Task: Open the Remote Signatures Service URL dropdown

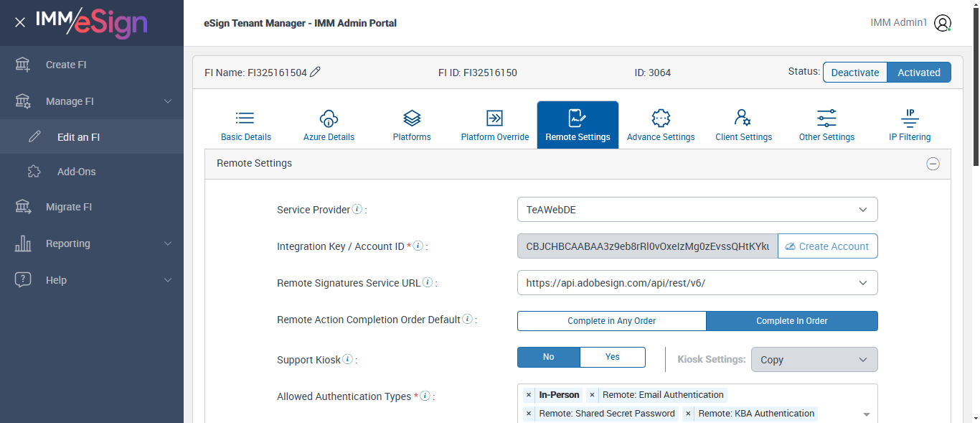Action: tap(697, 283)
